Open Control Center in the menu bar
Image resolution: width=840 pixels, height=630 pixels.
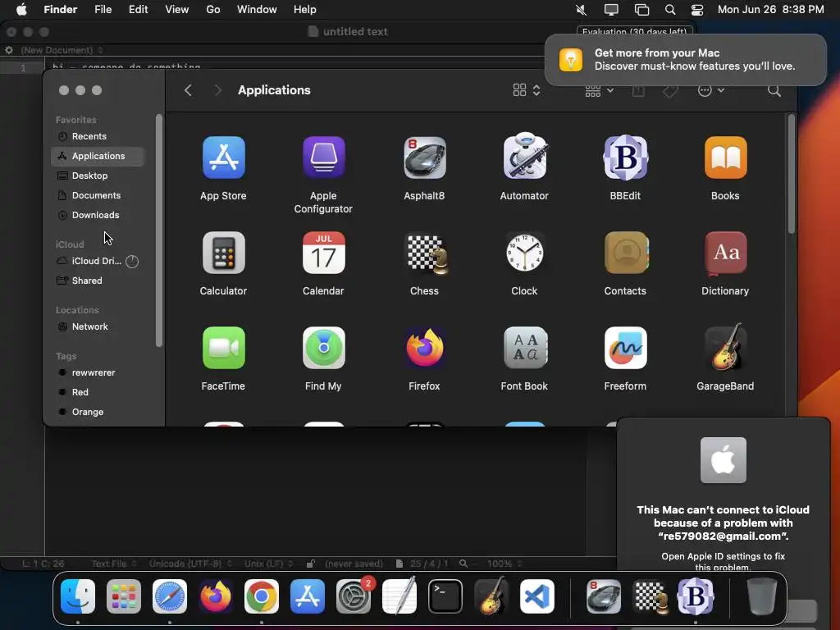coord(697,10)
